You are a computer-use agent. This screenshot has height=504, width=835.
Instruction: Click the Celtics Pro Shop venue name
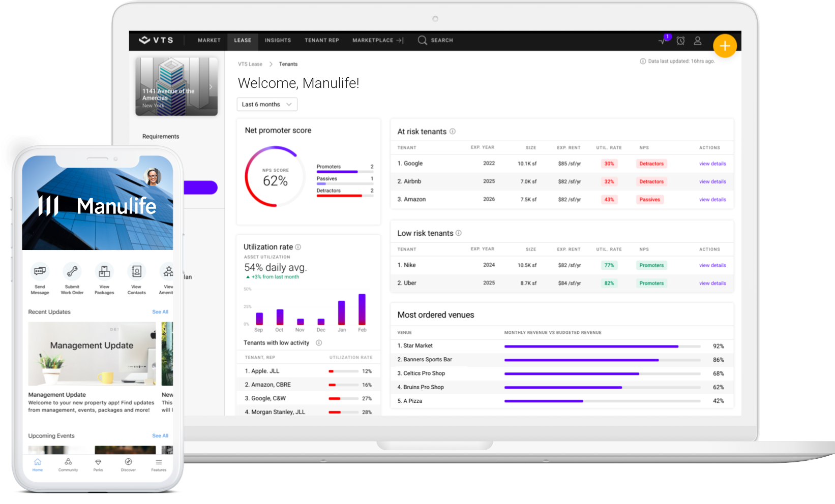(x=424, y=373)
